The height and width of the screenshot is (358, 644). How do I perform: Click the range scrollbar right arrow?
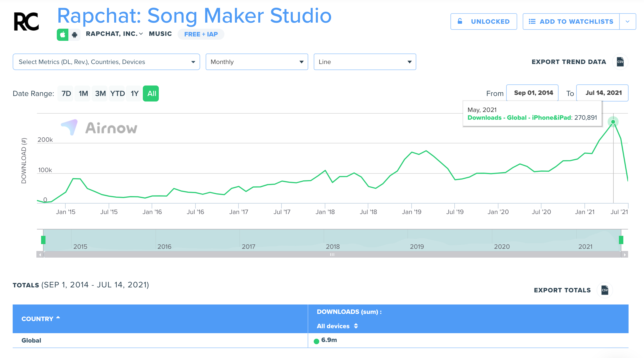pyautogui.click(x=625, y=255)
